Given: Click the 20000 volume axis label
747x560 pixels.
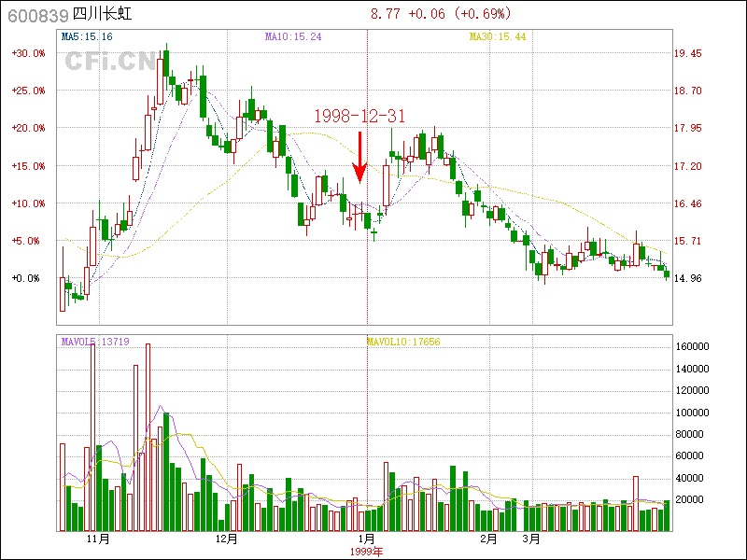Looking at the screenshot, I should click(690, 499).
